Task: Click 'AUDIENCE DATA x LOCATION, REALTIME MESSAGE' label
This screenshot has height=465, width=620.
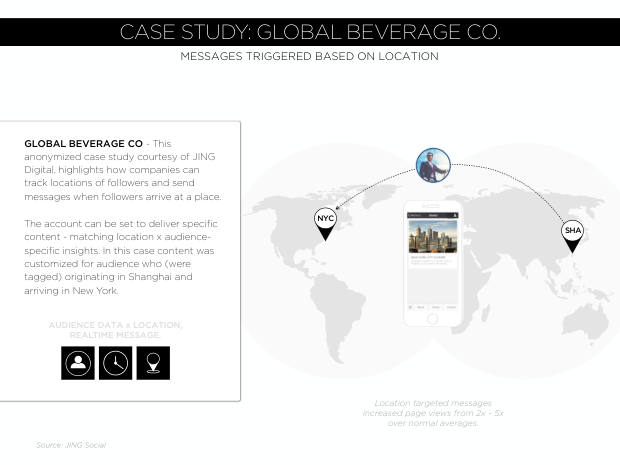Action: 115,330
